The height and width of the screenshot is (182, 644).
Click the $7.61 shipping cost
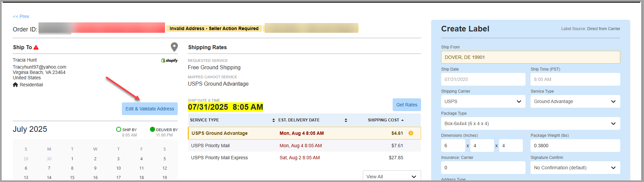(397, 146)
